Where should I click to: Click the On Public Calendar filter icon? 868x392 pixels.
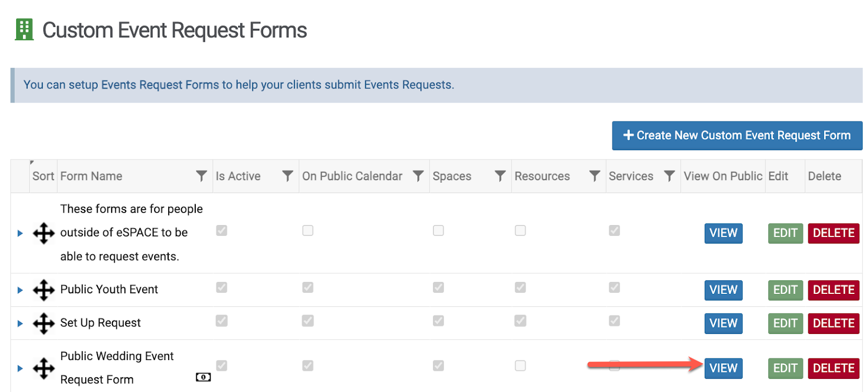(x=418, y=176)
